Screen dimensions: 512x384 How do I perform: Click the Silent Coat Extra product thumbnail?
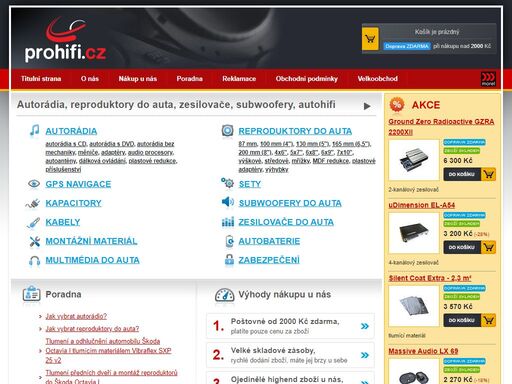point(414,306)
